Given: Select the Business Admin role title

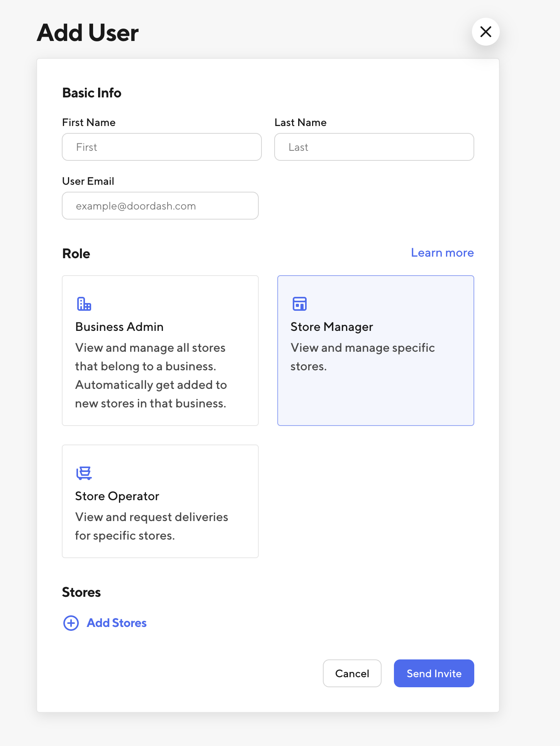Looking at the screenshot, I should [x=119, y=327].
